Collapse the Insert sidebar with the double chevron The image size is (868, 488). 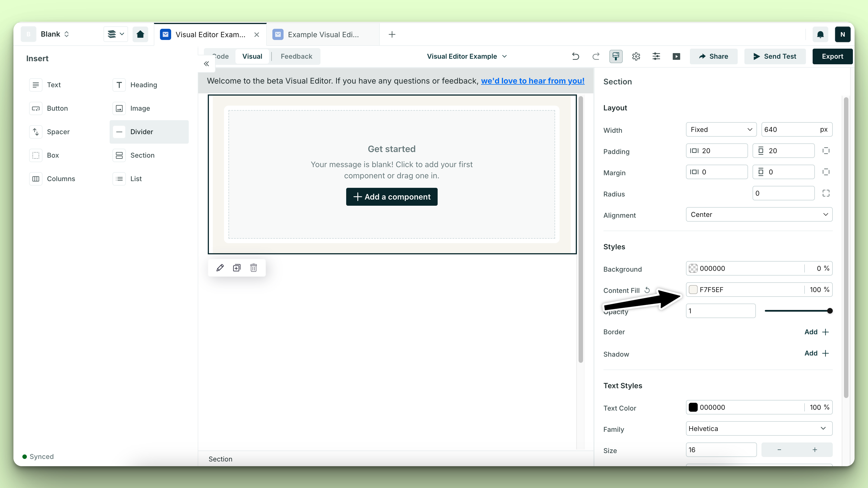[206, 64]
